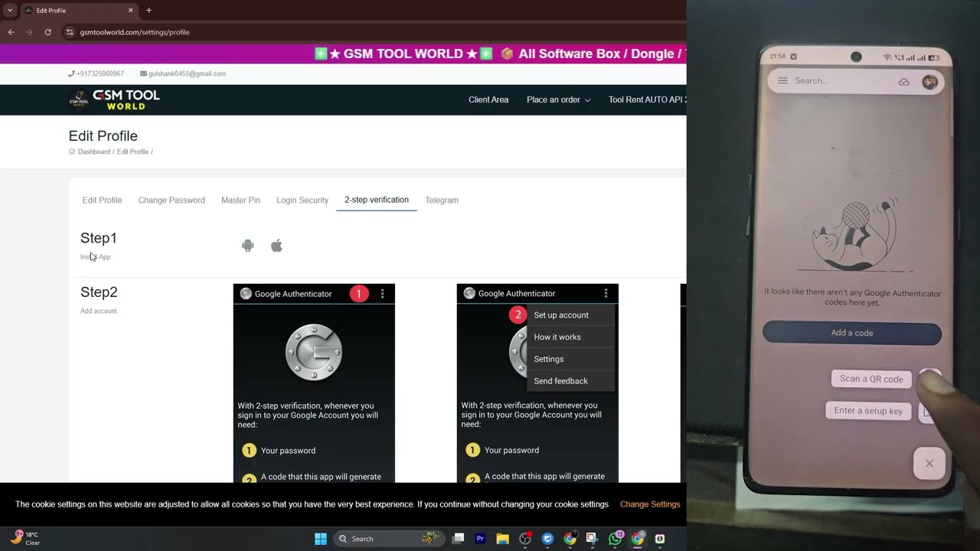The width and height of the screenshot is (980, 551).
Task: Tap the Add a code button
Action: pos(852,333)
